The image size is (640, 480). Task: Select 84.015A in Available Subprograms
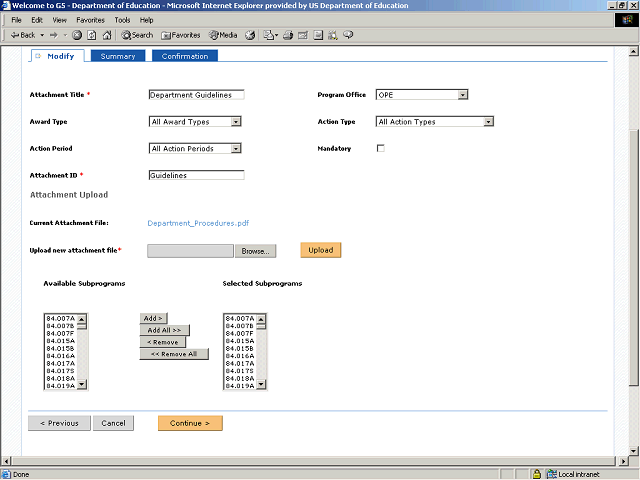60,341
